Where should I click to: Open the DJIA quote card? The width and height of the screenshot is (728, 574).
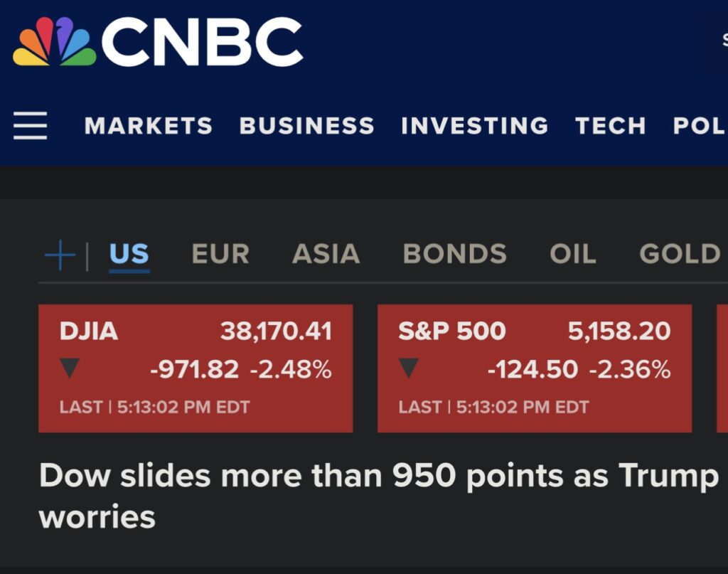(x=196, y=368)
